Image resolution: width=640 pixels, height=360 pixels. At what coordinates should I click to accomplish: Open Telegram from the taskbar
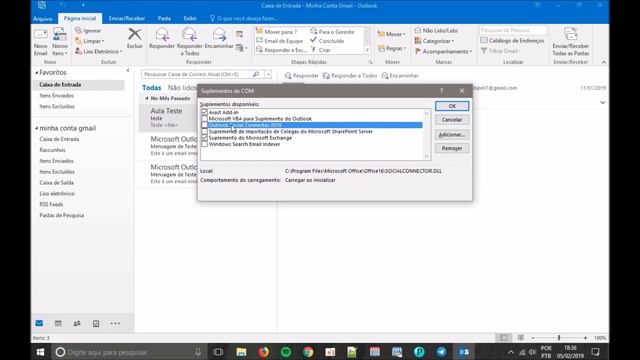pyautogui.click(x=441, y=352)
